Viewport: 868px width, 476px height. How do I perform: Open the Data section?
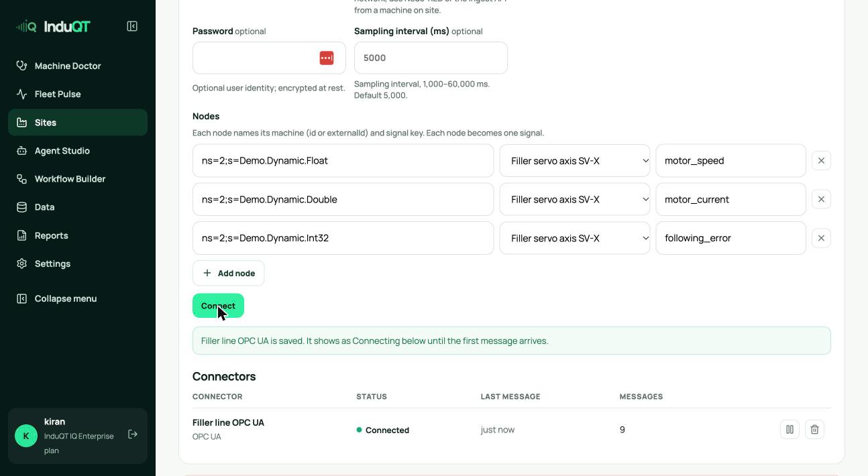pos(78,207)
